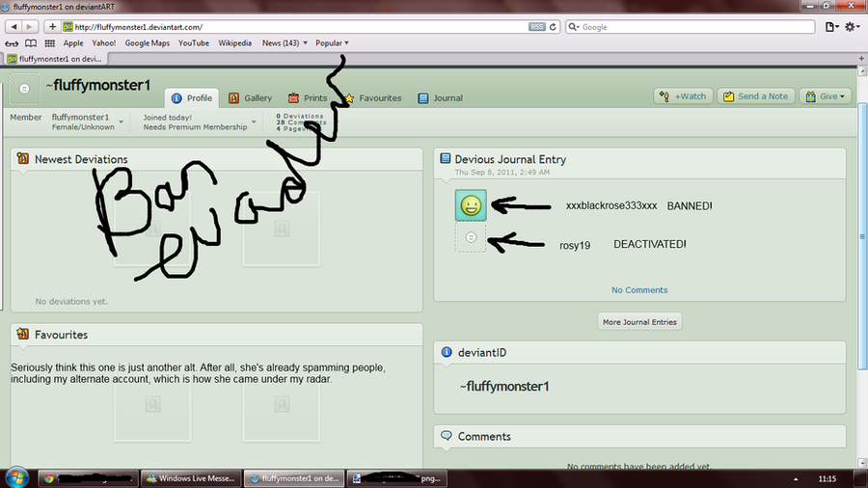Click the Send a Note button
The image size is (868, 488).
coord(755,96)
